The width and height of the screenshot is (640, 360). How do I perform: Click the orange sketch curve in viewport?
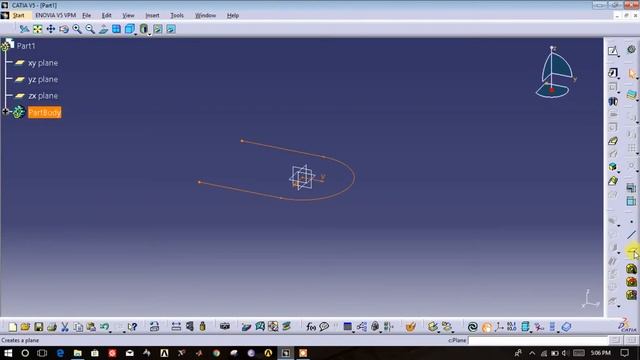tap(353, 178)
